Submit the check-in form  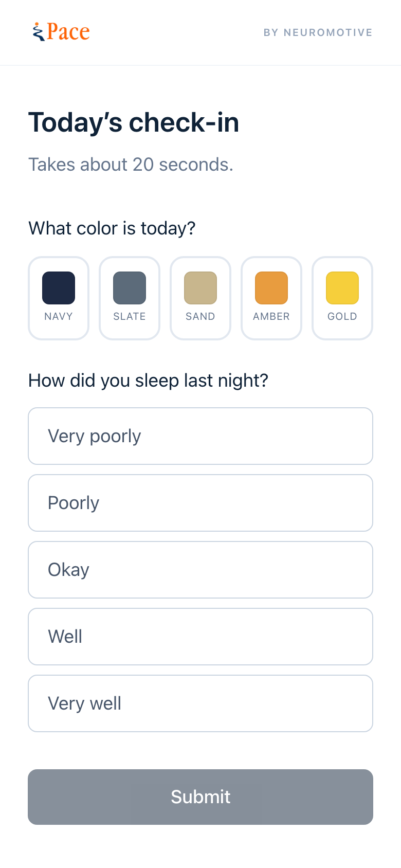point(200,797)
